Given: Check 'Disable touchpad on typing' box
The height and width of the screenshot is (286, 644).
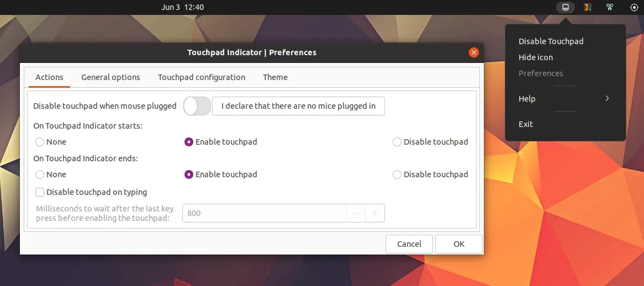Looking at the screenshot, I should [x=40, y=192].
